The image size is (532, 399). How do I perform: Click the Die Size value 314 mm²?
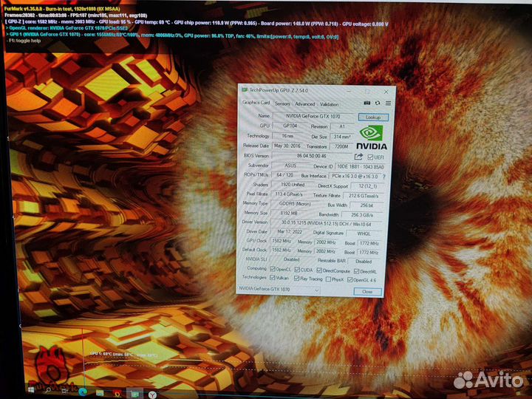pos(341,137)
